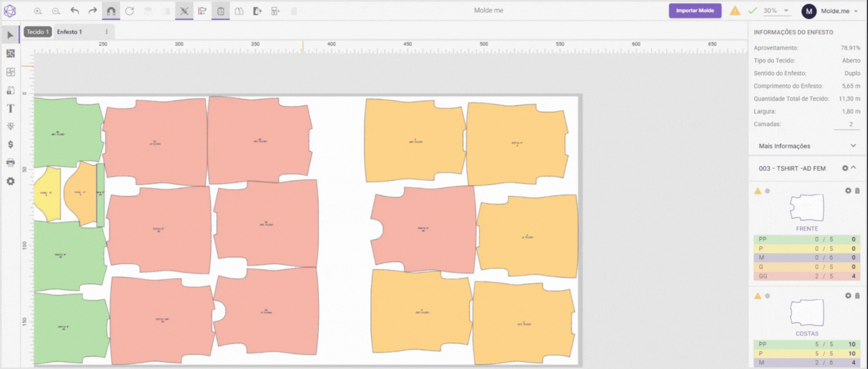Click the printer icon in left sidebar
This screenshot has width=868, height=369.
click(x=10, y=163)
